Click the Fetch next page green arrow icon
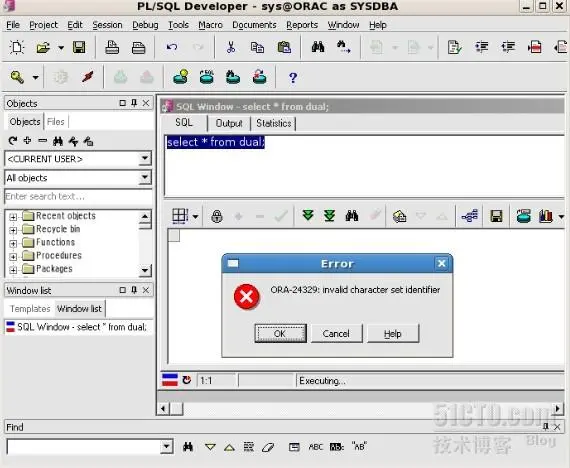 [308, 216]
